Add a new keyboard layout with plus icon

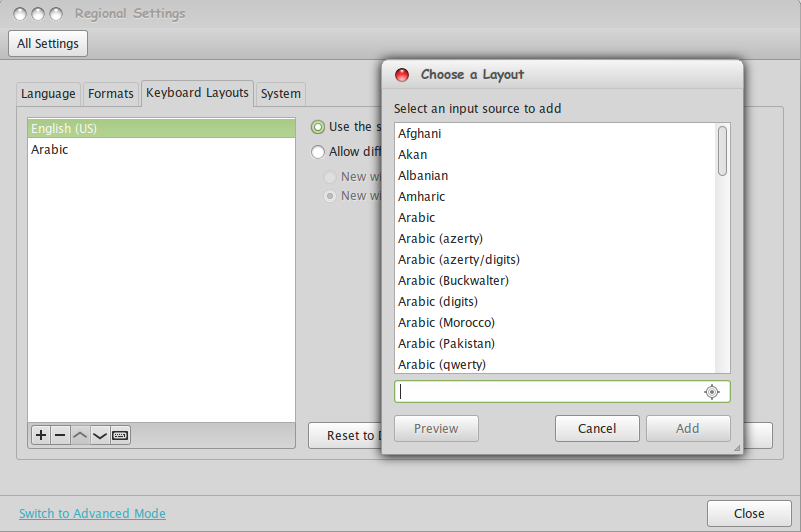coord(41,435)
